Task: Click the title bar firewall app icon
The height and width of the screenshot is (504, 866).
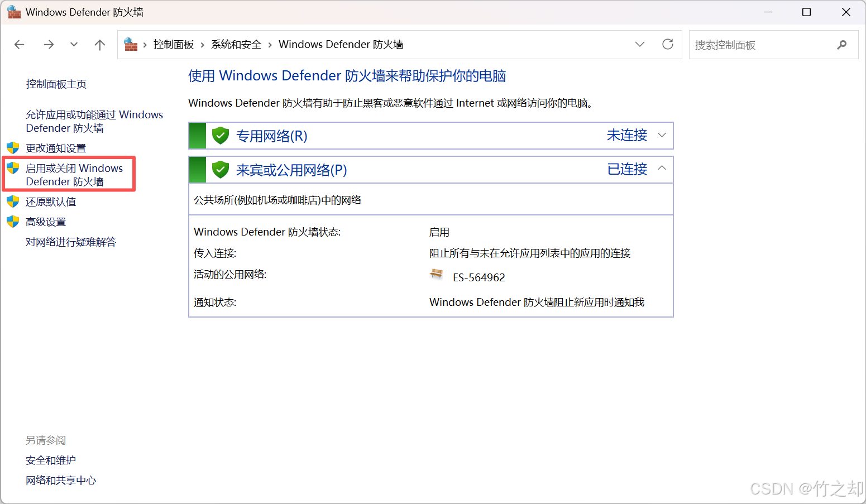Action: tap(14, 12)
